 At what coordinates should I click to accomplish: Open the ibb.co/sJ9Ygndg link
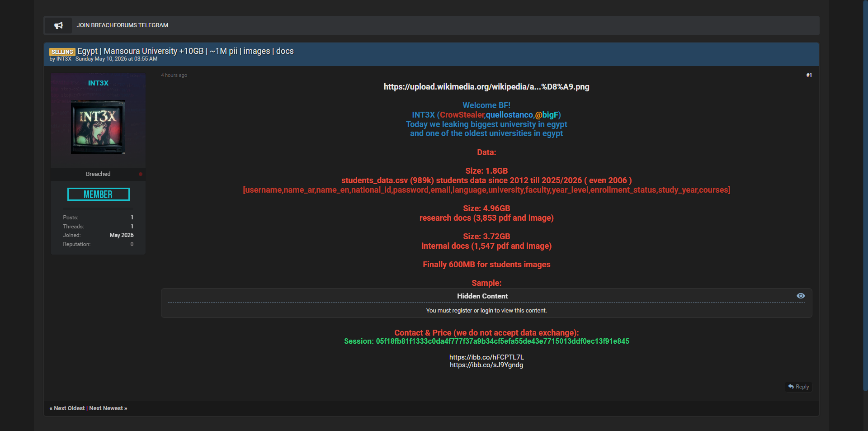[x=486, y=365]
